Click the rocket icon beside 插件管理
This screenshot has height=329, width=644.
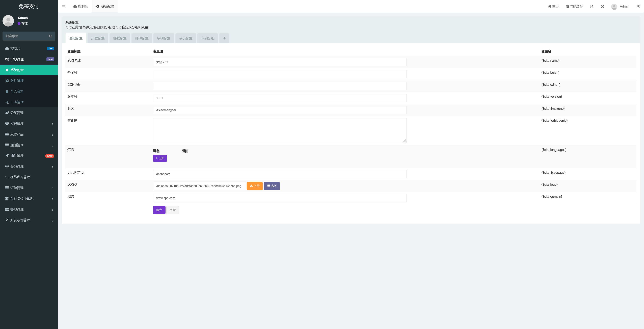tap(7, 156)
